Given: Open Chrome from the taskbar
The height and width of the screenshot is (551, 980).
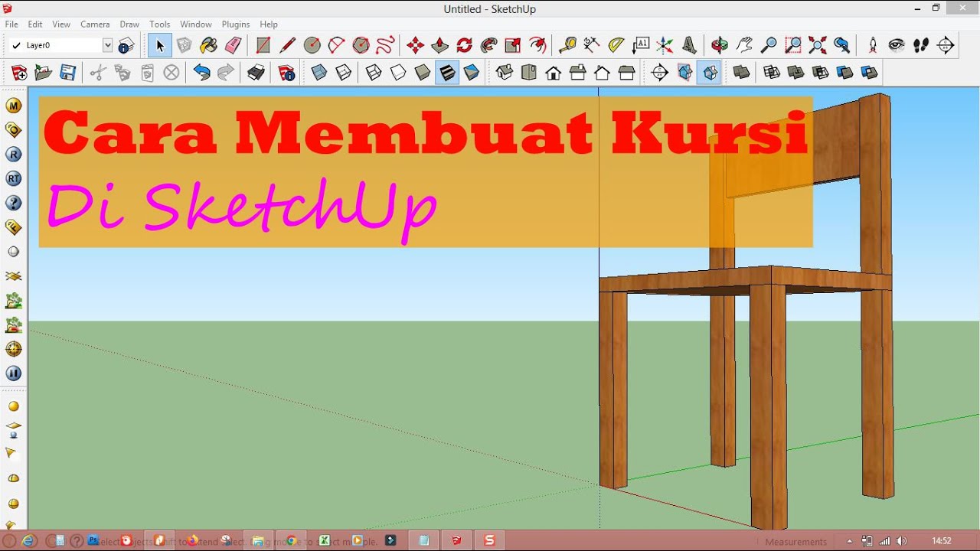Looking at the screenshot, I should 291,541.
